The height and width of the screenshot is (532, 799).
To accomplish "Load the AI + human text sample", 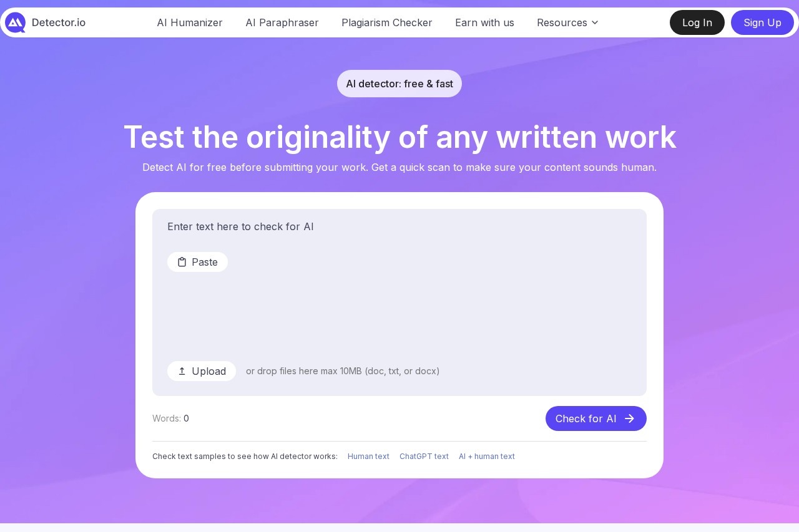I will click(487, 456).
